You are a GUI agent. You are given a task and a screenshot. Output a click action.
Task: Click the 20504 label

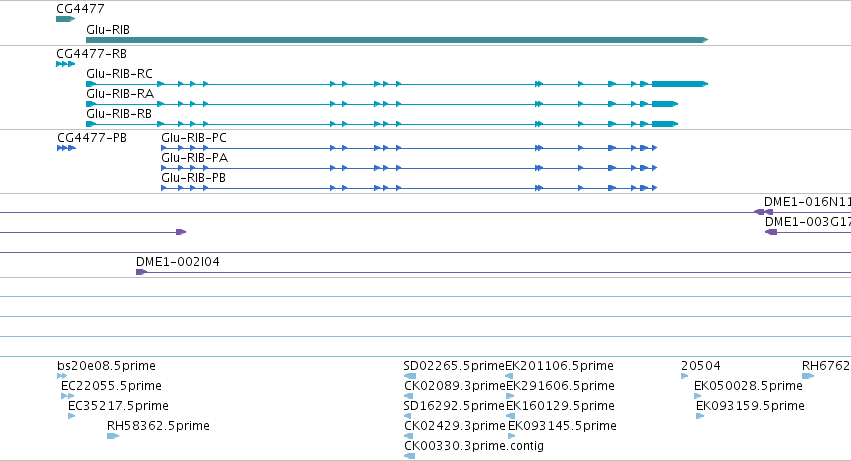tap(701, 365)
